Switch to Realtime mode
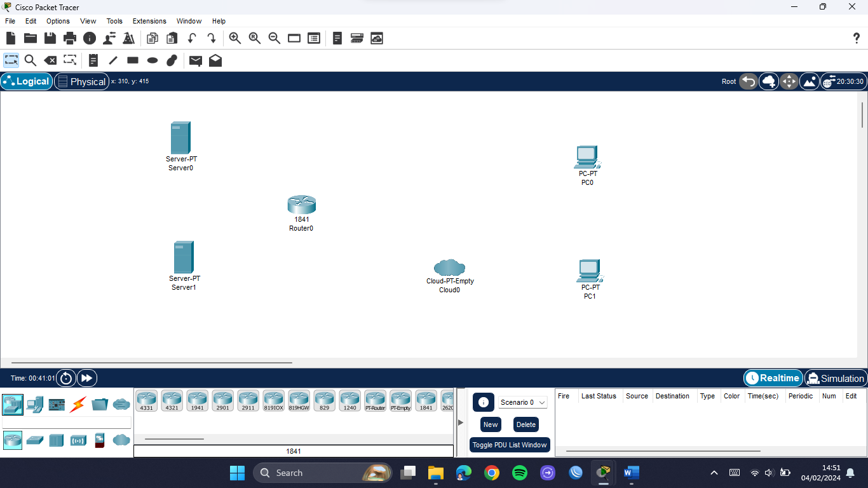 coord(773,378)
